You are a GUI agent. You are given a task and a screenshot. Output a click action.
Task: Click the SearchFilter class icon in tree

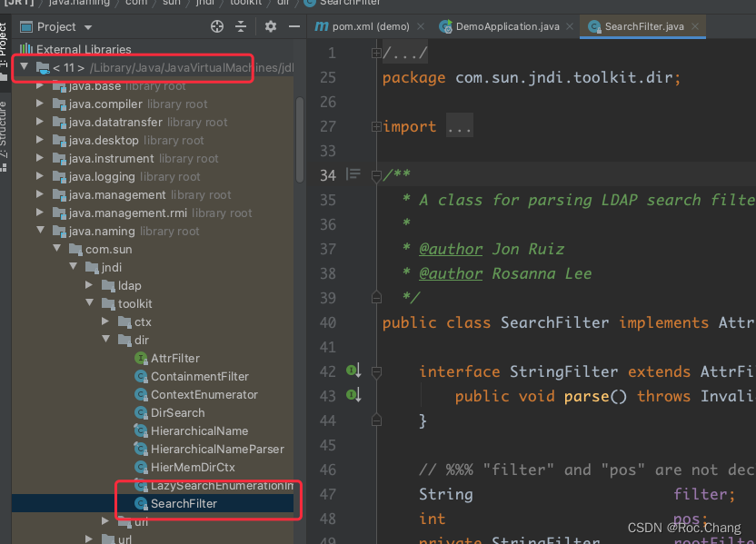click(141, 503)
